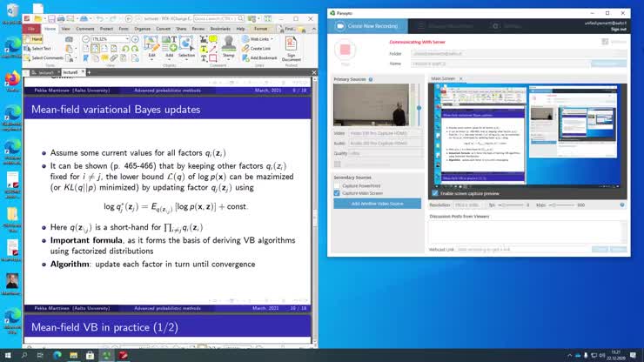The width and height of the screenshot is (644, 362).
Task: Adjust the kbps bitrate slider in Panopto
Action: pos(562,204)
